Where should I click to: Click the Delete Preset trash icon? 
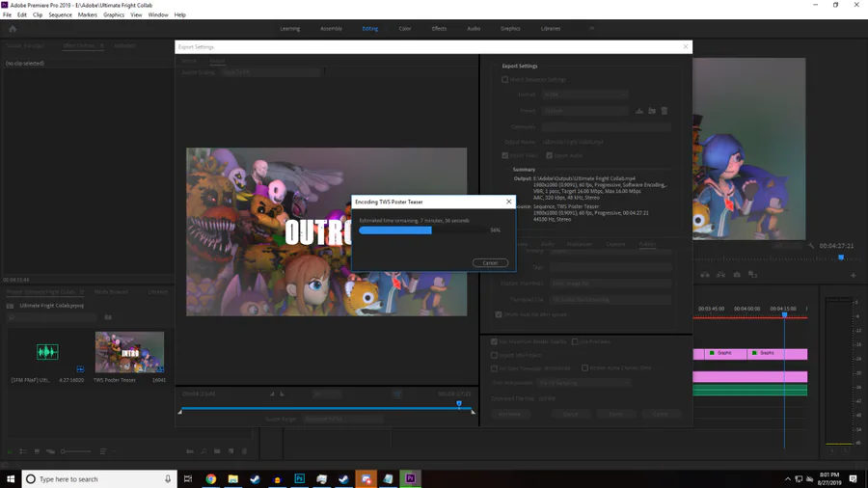(x=665, y=111)
